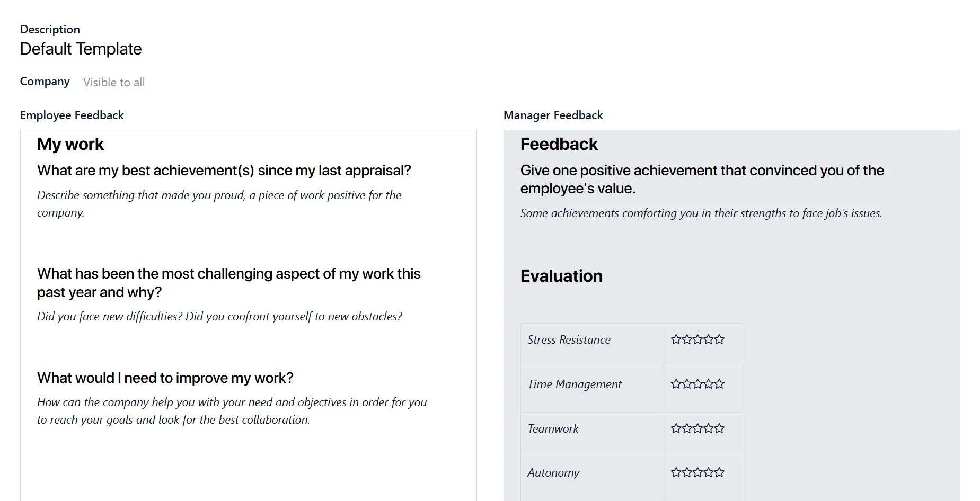
Task: Open the Company field showing Visible to all
Action: click(x=114, y=83)
